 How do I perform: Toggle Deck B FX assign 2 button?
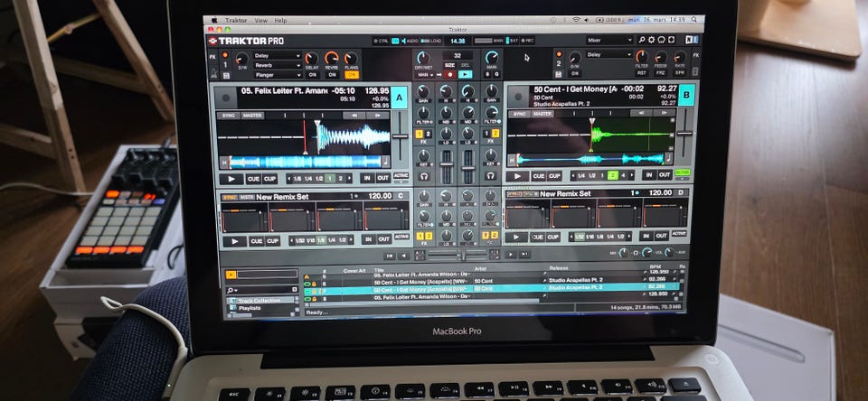[495, 134]
